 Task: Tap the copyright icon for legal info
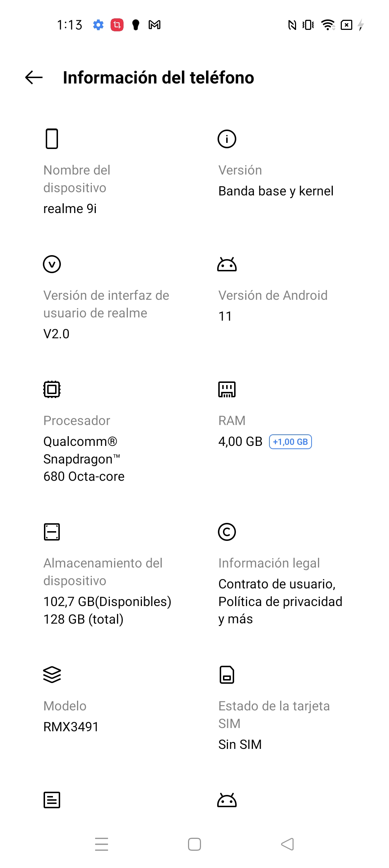pyautogui.click(x=227, y=532)
